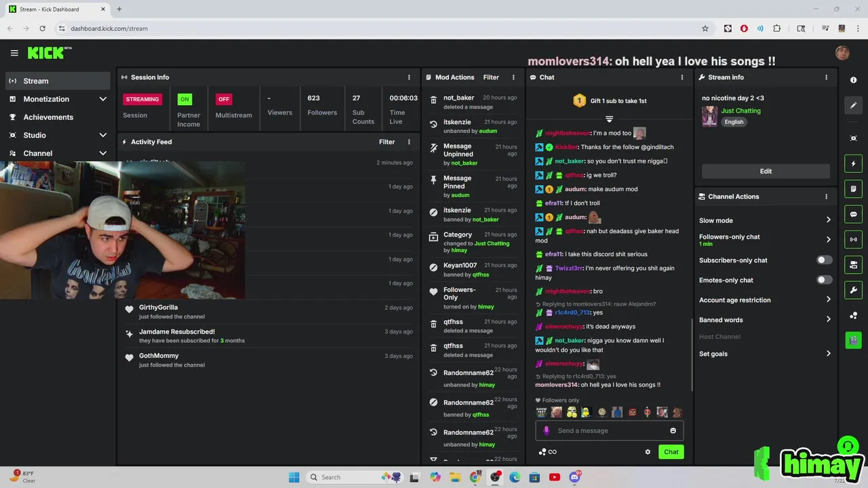
Task: Open Followers-only chat options
Action: (x=765, y=239)
